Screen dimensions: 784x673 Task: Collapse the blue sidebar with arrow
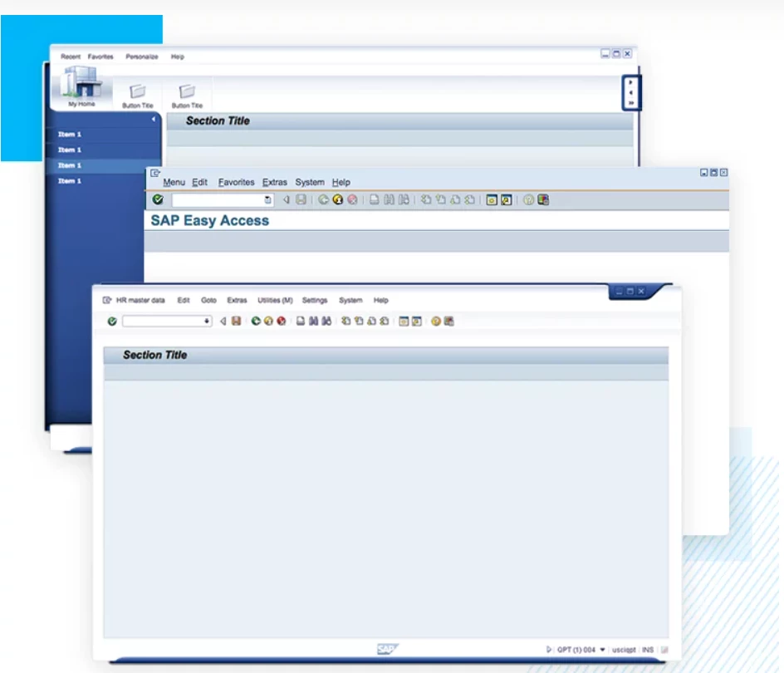pos(153,119)
